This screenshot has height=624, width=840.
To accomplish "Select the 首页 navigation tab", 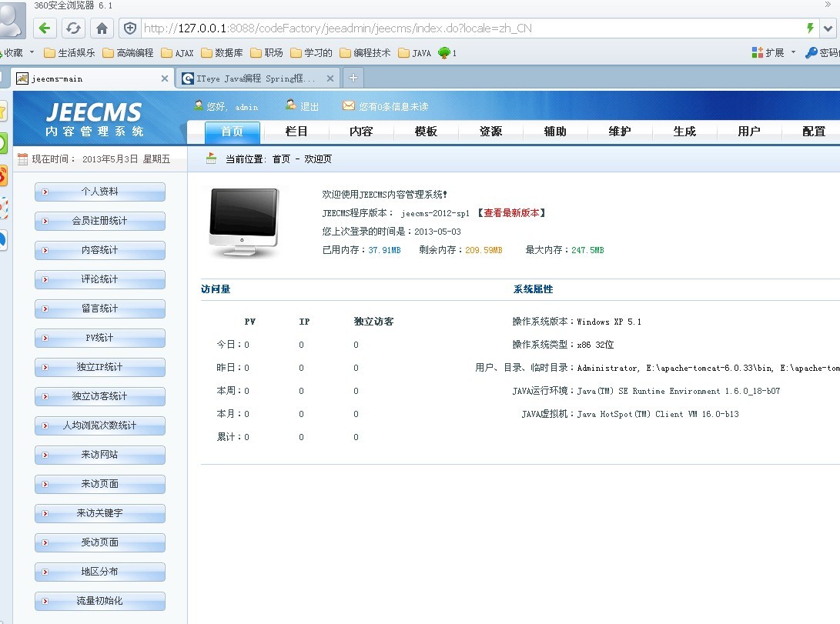I will 232,132.
